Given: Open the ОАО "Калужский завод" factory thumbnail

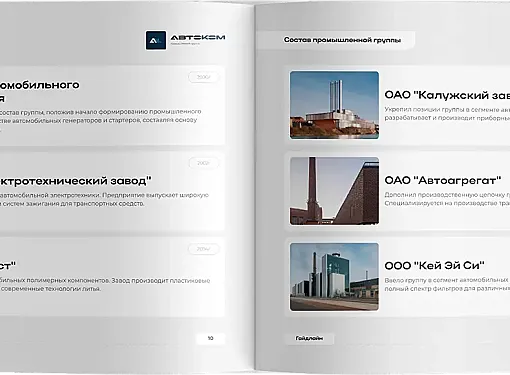Looking at the screenshot, I should pos(334,105).
